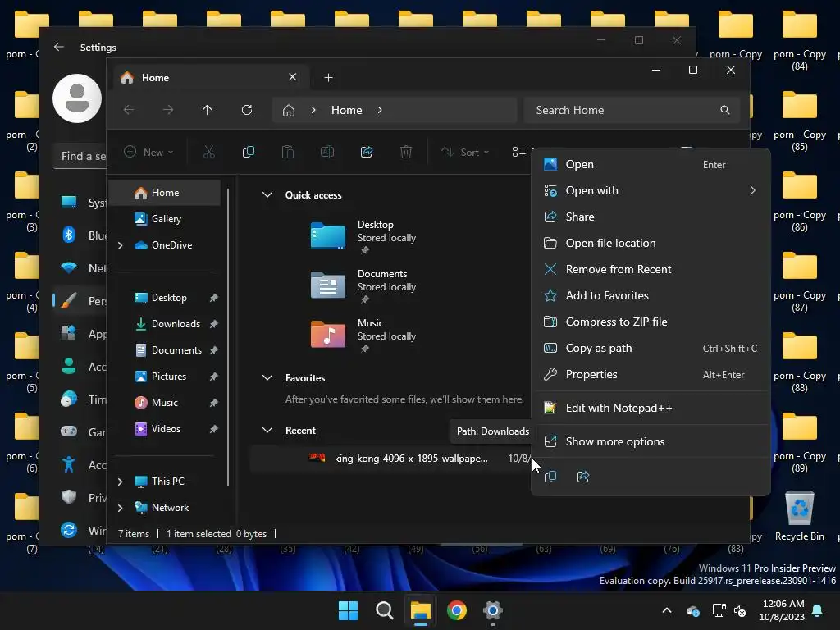Open the New dropdown menu
This screenshot has width=840, height=630.
coord(149,152)
